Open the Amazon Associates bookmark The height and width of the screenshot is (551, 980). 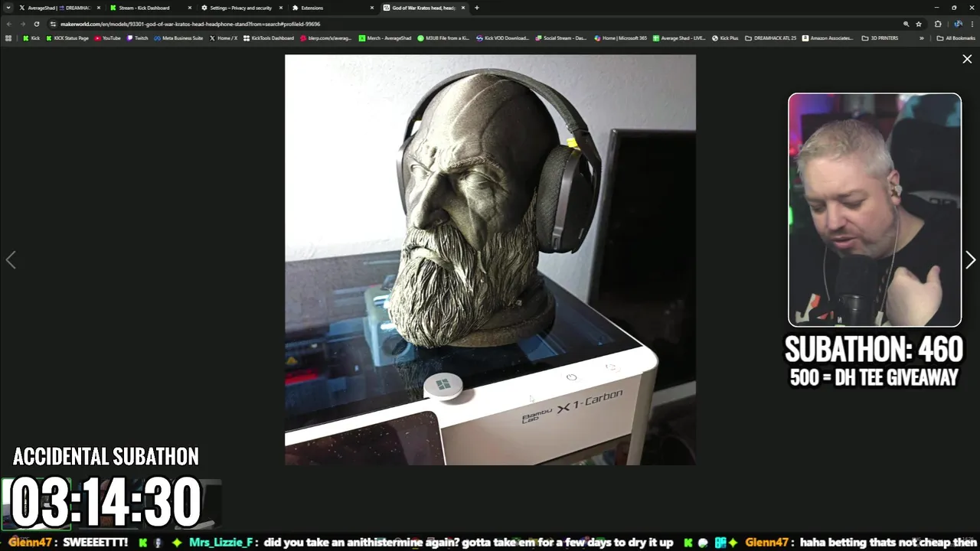pos(828,37)
